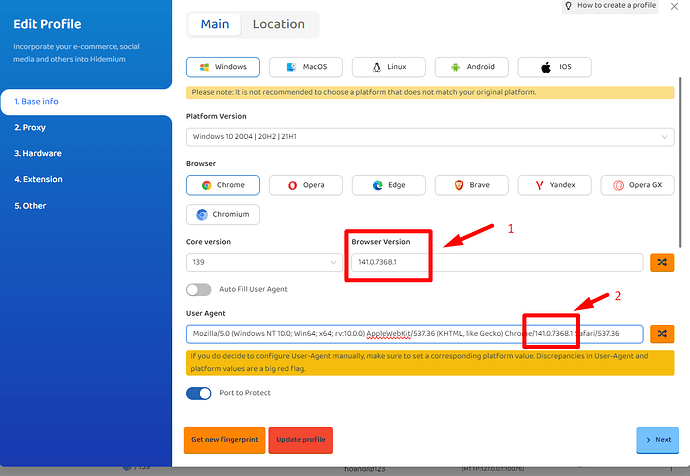690x476 pixels.
Task: Expand the Core version dropdown
Action: (x=264, y=262)
